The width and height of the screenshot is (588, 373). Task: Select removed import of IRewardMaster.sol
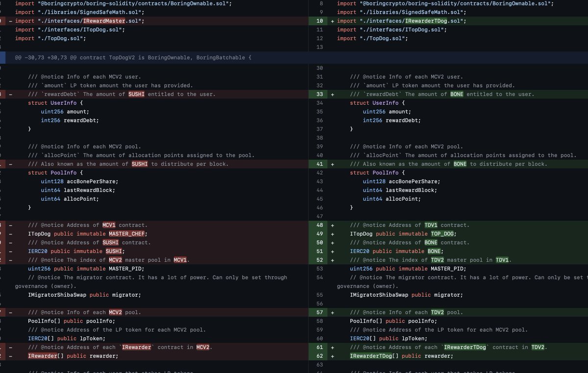(80, 21)
